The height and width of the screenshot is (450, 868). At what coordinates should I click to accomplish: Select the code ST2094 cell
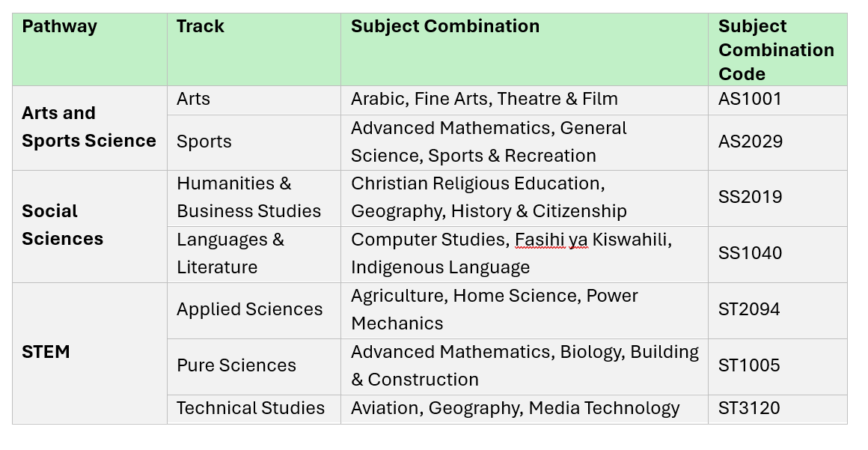pos(777,311)
